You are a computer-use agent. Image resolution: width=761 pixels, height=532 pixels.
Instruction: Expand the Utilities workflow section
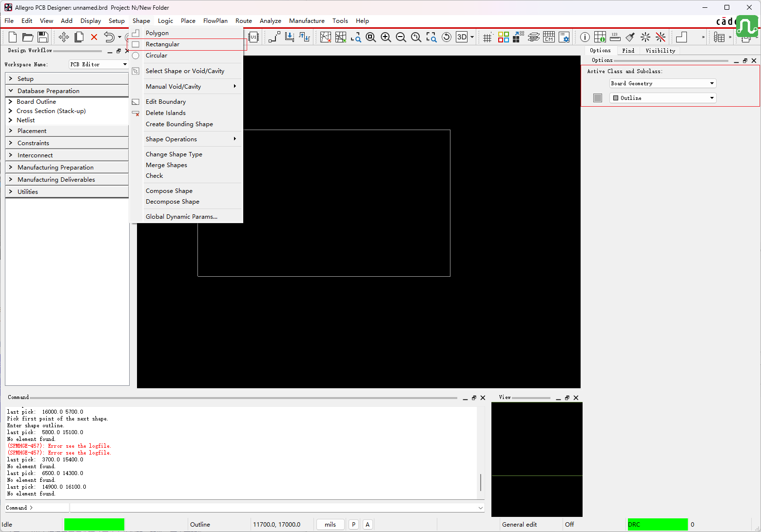[67, 191]
